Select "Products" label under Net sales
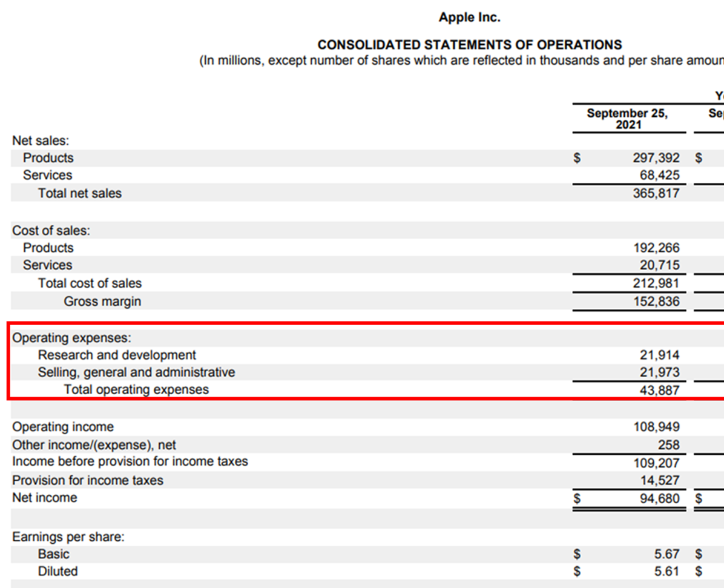 [48, 158]
